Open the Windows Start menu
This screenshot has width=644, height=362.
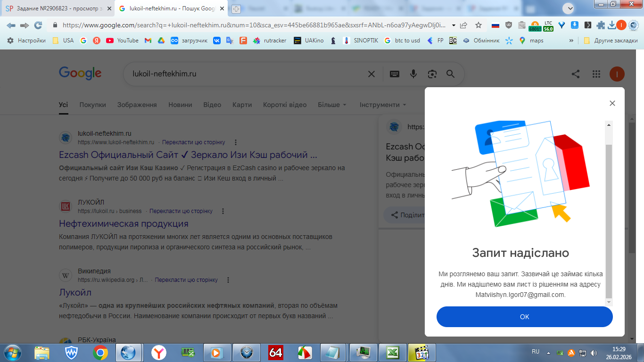[x=12, y=353]
